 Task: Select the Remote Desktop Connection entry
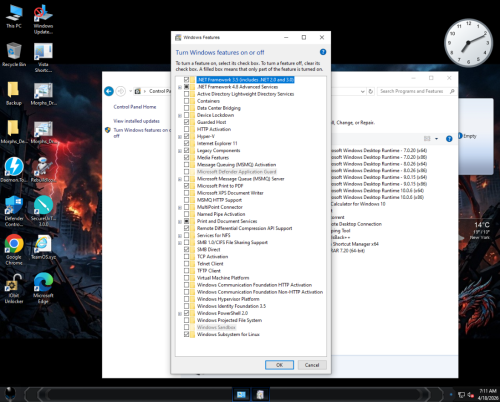click(356, 224)
